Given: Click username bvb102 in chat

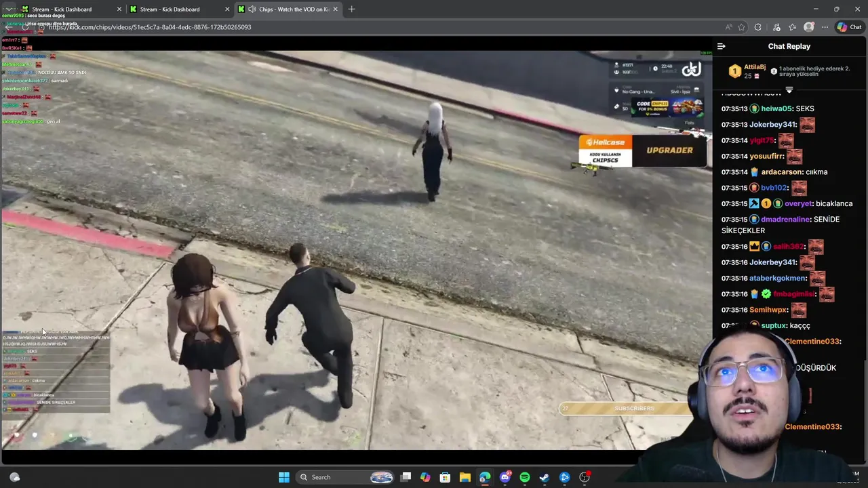Looking at the screenshot, I should (774, 188).
